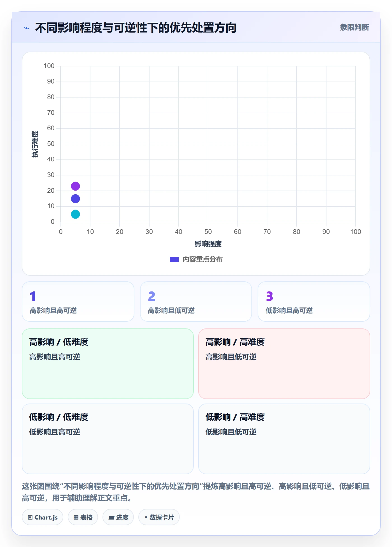Select the 低影响 / 低难度 quadrant card
Image resolution: width=392 pixels, height=547 pixels.
pyautogui.click(x=108, y=439)
